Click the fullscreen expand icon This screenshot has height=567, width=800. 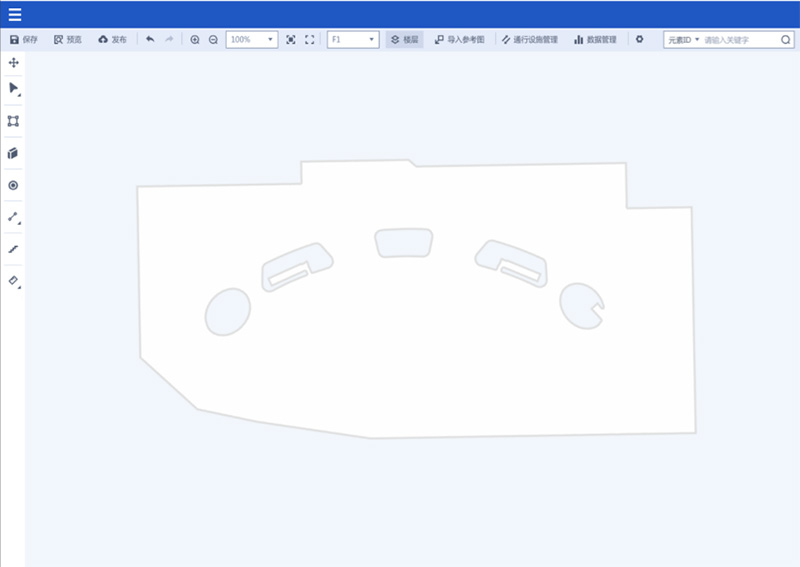[x=309, y=40]
